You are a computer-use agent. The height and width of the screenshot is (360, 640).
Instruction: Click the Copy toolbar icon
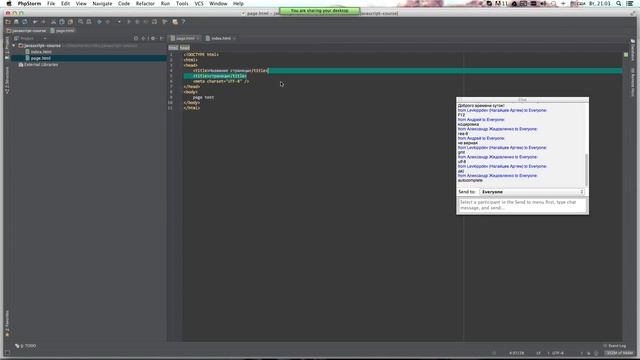(x=62, y=22)
